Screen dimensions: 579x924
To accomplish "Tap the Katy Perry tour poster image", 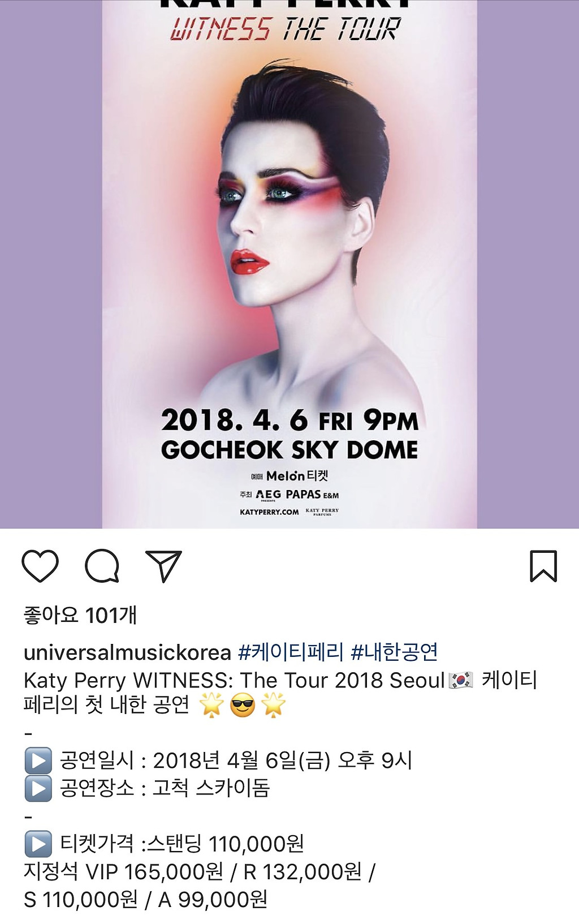I will click(289, 264).
